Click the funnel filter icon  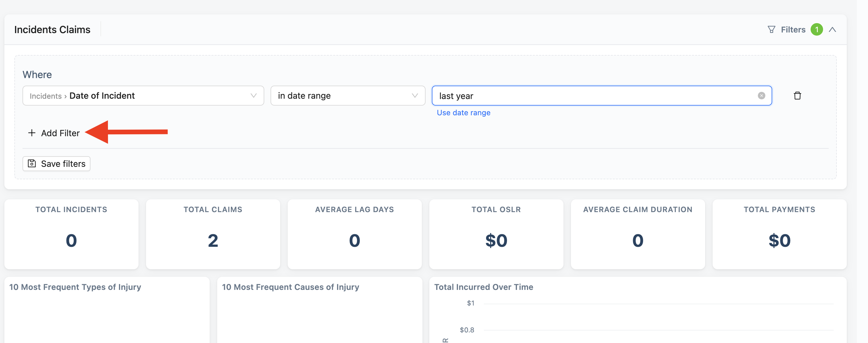pyautogui.click(x=771, y=30)
